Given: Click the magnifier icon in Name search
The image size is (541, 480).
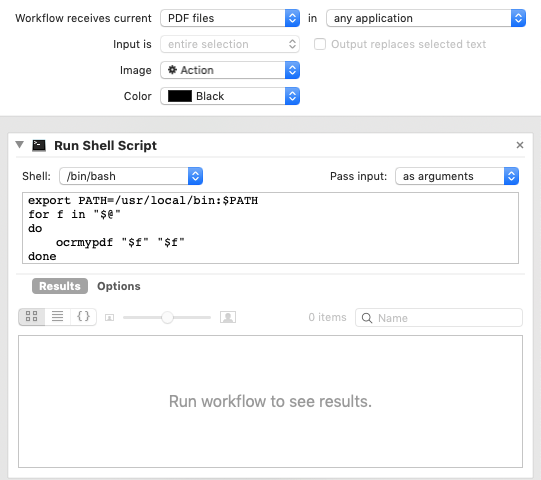Looking at the screenshot, I should pos(367,318).
